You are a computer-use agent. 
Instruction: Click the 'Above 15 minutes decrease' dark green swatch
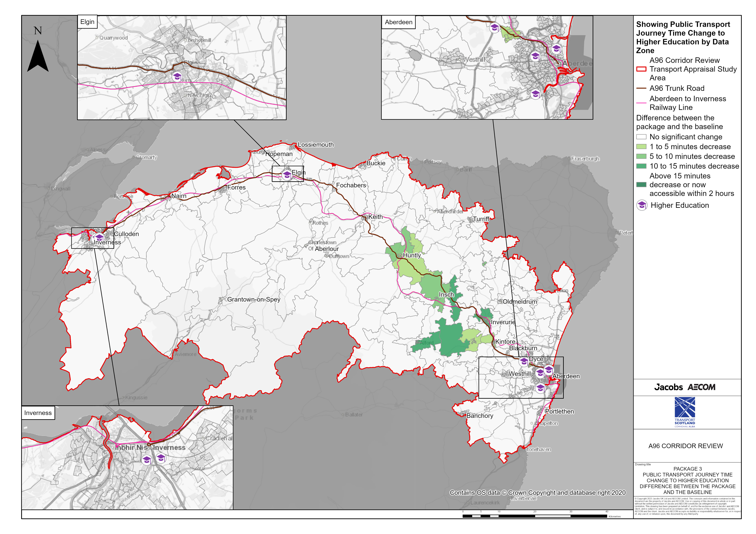[641, 185]
